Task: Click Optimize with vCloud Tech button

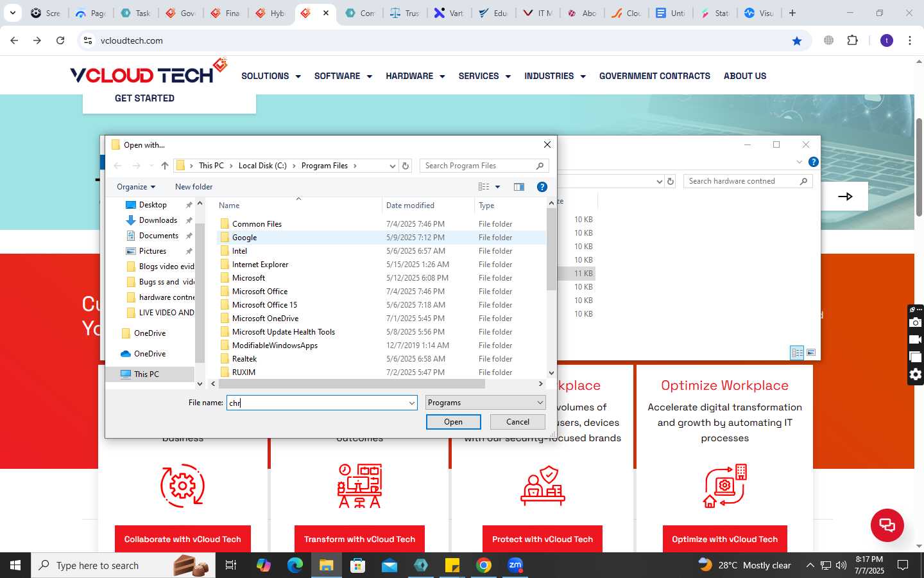Action: [724, 539]
